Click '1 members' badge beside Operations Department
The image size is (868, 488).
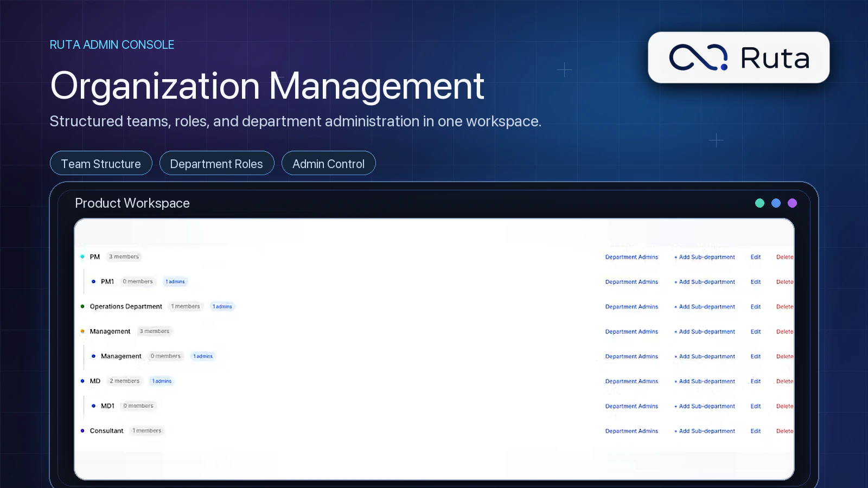click(186, 306)
